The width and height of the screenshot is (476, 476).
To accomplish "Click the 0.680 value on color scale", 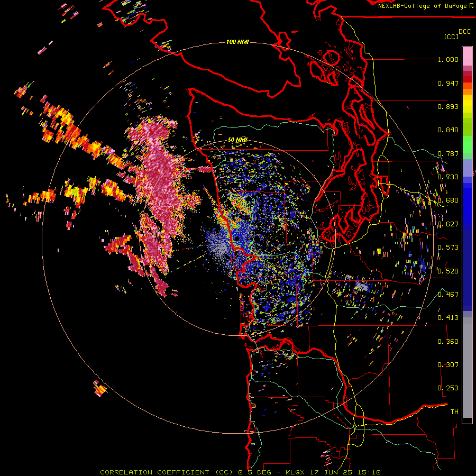I will tap(448, 200).
